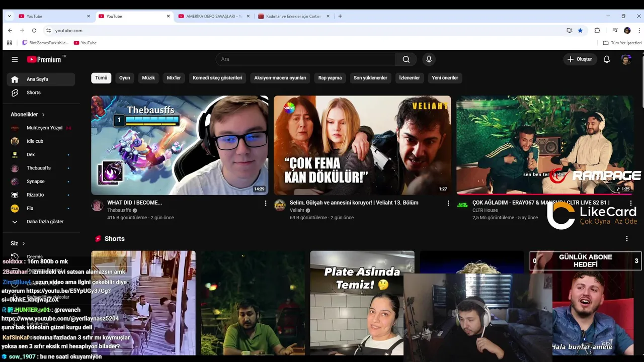Play the Plate Aslında Temiz short
The width and height of the screenshot is (644, 362).
[x=362, y=303]
